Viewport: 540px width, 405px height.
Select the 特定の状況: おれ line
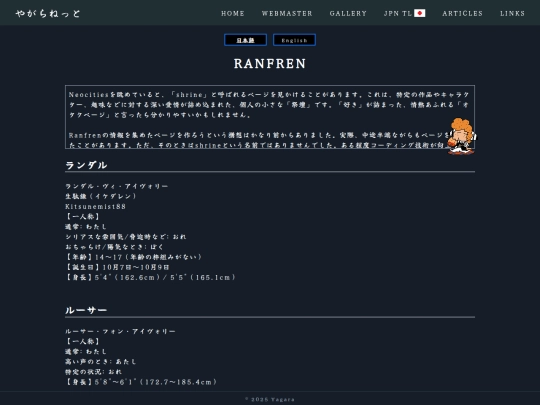tap(93, 372)
